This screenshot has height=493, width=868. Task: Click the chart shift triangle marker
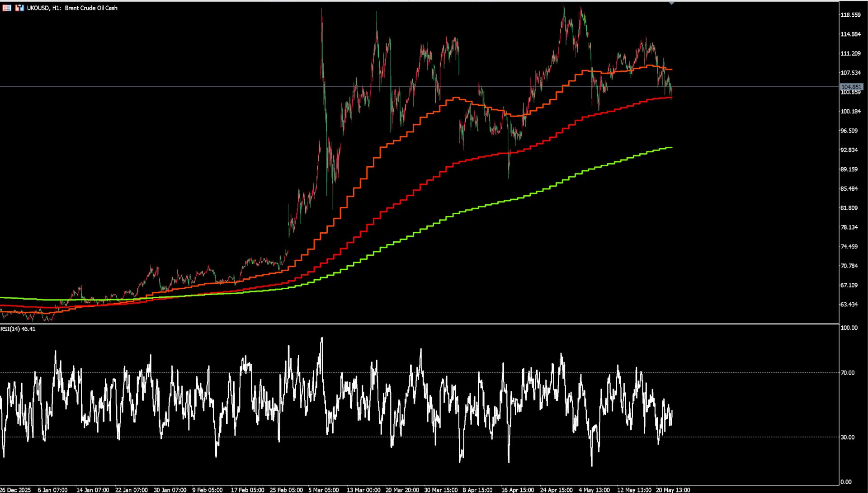coord(672,3)
